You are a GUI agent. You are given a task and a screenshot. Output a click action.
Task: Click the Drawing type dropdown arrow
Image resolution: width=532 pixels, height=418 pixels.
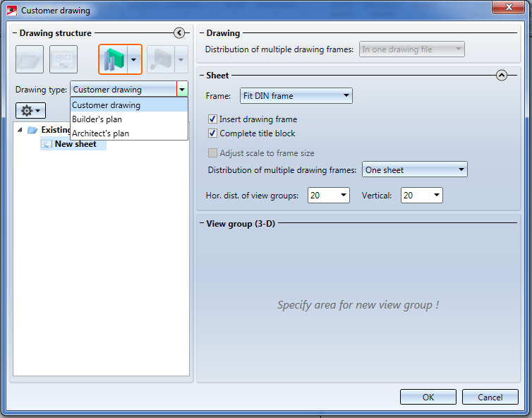pyautogui.click(x=182, y=89)
